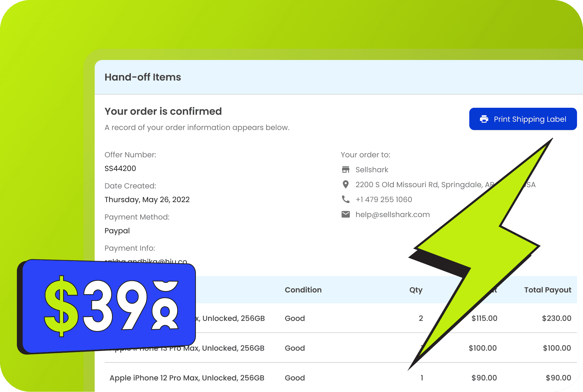Click quantity 2 in the first row
This screenshot has width=583, height=392.
(x=421, y=318)
